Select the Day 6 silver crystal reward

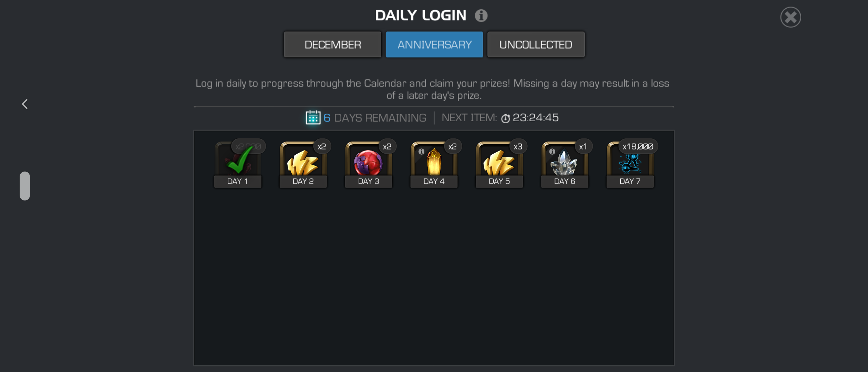[x=565, y=164]
